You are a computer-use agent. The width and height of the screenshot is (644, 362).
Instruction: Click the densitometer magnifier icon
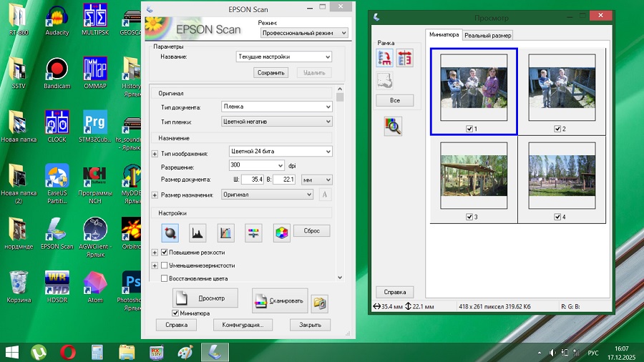[393, 127]
